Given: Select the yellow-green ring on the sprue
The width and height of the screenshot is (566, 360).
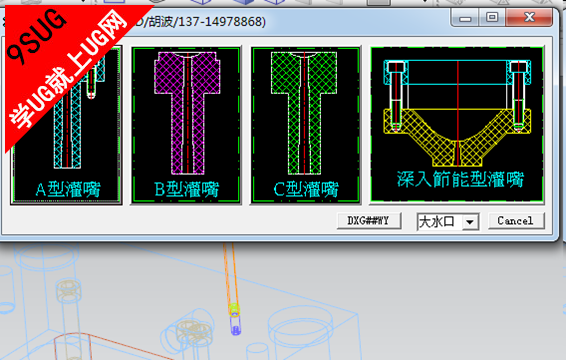Looking at the screenshot, I should 234,309.
